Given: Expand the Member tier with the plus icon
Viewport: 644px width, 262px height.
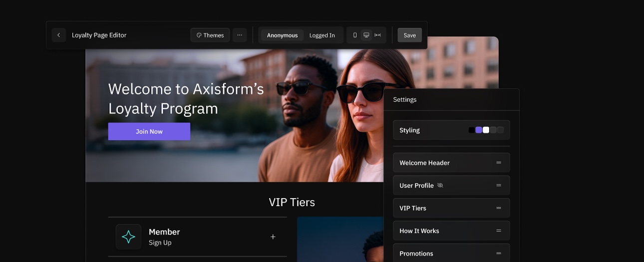Looking at the screenshot, I should [273, 237].
